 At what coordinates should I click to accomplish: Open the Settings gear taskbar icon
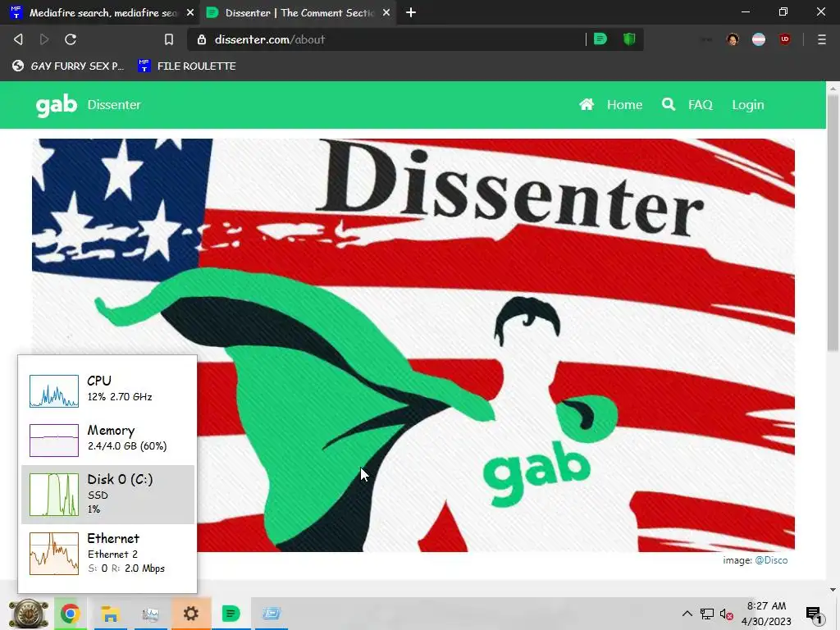[190, 614]
